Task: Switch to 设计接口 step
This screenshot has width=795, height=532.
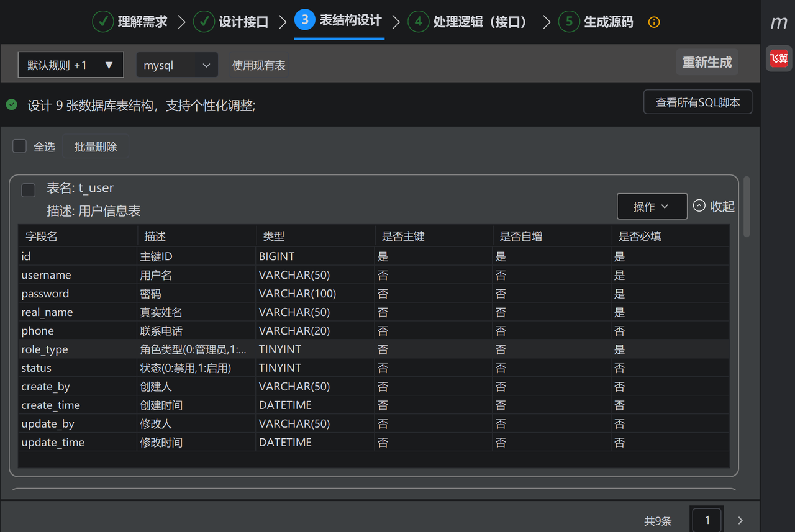Action: pyautogui.click(x=243, y=22)
